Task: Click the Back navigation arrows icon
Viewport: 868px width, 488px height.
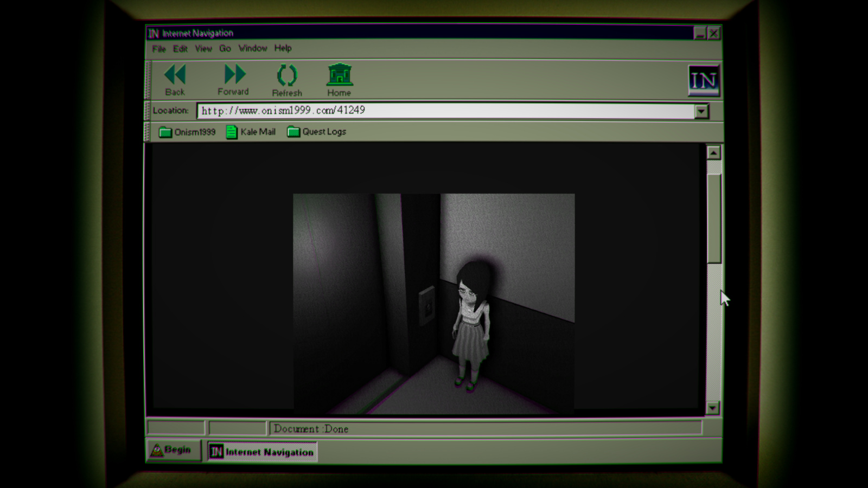Action: [x=175, y=75]
